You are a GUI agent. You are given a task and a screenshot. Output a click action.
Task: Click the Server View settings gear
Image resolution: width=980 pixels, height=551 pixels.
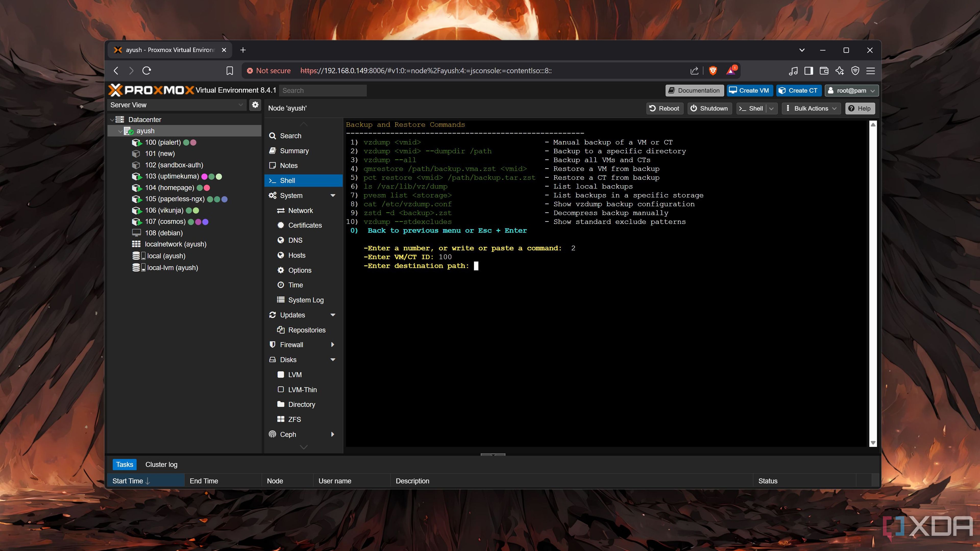click(x=255, y=105)
